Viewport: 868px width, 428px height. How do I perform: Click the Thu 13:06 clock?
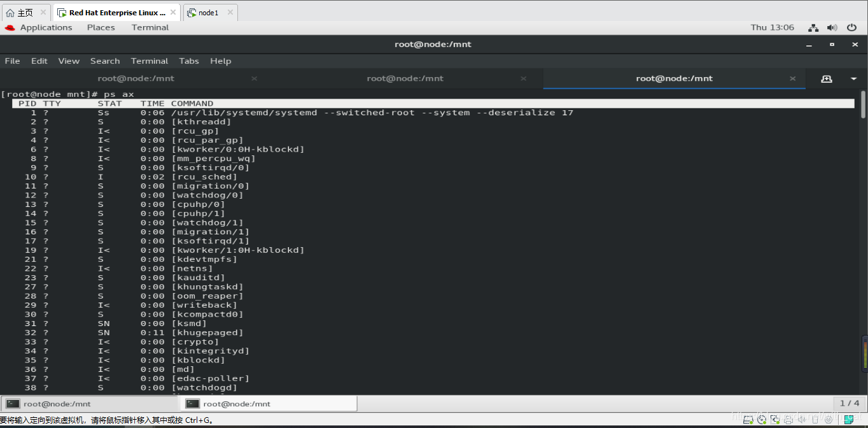click(773, 27)
